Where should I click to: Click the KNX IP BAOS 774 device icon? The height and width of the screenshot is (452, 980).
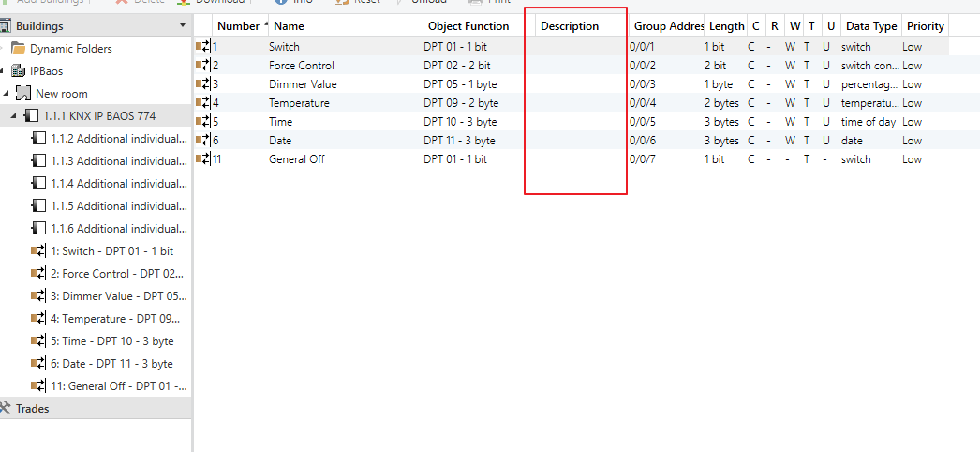click(x=31, y=116)
